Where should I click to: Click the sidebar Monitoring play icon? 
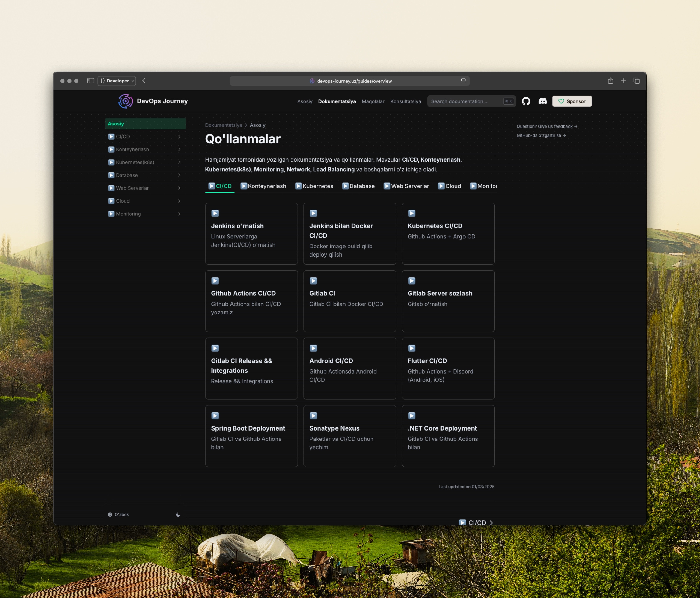tap(111, 214)
